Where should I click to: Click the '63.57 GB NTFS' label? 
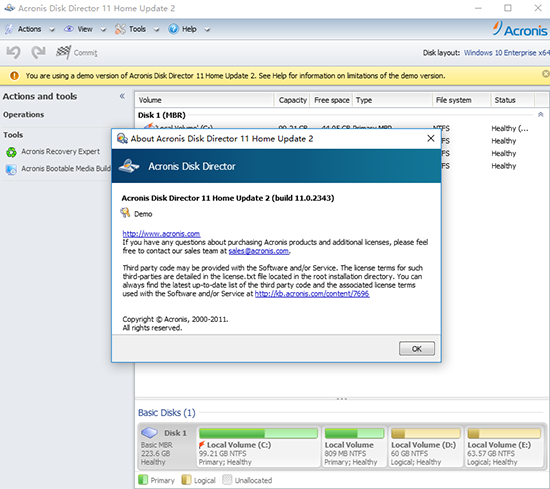click(491, 454)
